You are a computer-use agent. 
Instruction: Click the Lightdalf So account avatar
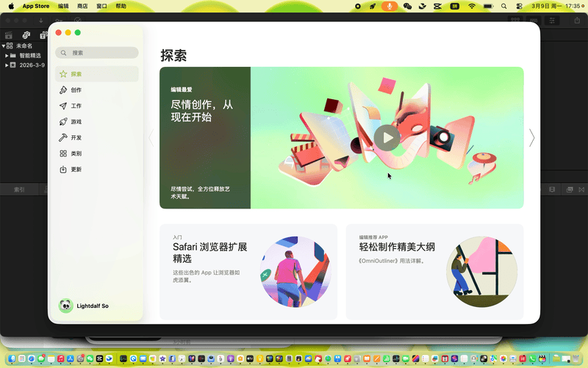point(65,306)
